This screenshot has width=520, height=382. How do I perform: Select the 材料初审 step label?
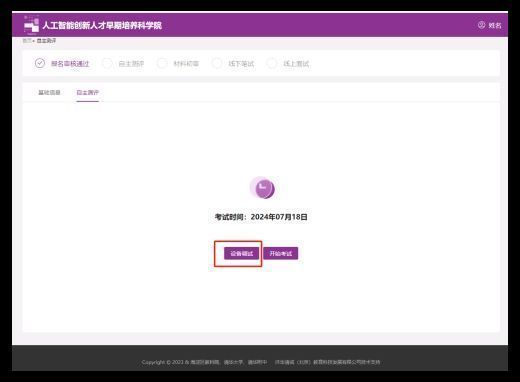point(186,64)
